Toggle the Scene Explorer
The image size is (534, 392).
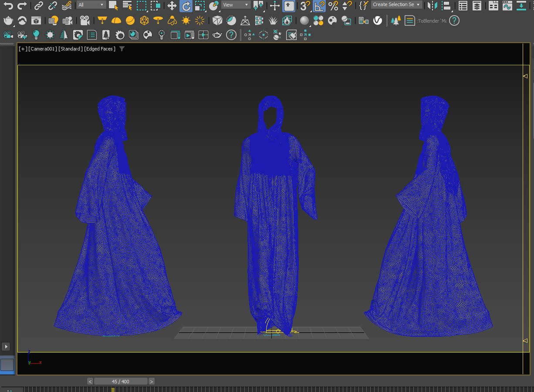coord(463,6)
